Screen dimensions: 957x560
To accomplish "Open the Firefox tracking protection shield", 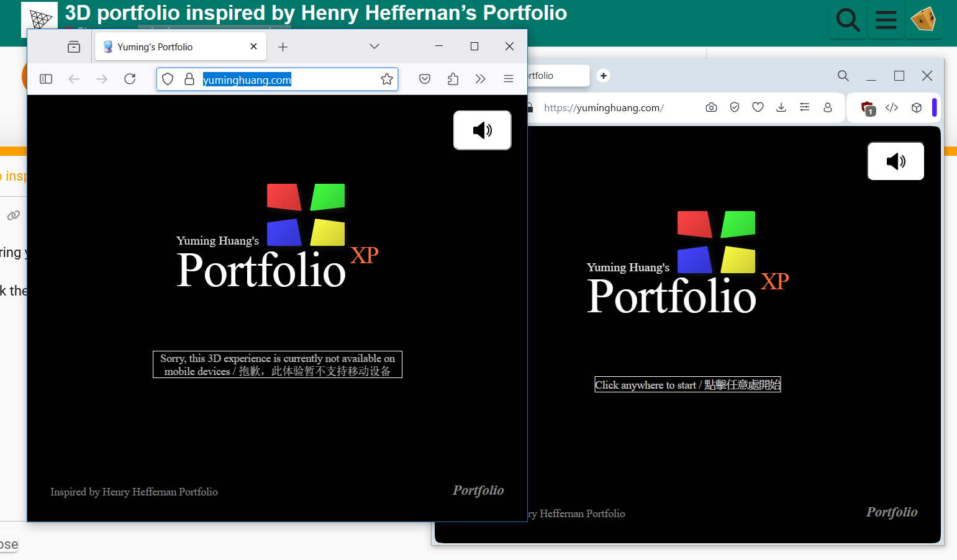I will pyautogui.click(x=168, y=79).
